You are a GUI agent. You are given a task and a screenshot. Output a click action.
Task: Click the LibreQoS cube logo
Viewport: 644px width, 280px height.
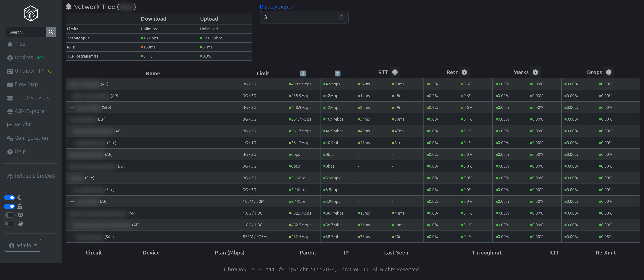point(31,13)
